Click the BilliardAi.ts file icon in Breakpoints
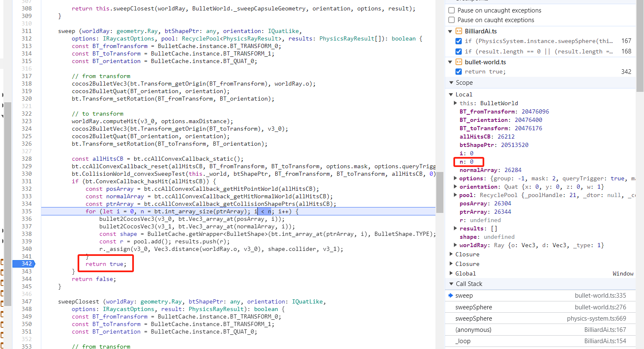 pyautogui.click(x=459, y=31)
